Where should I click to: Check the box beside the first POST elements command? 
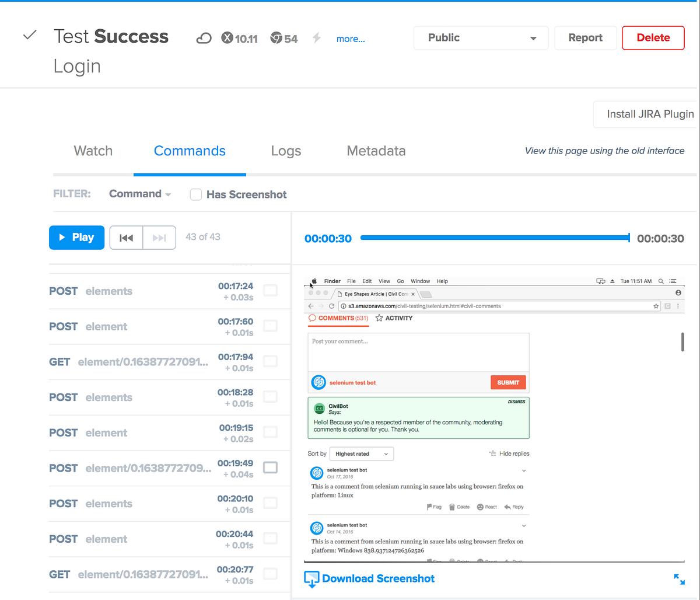click(270, 290)
